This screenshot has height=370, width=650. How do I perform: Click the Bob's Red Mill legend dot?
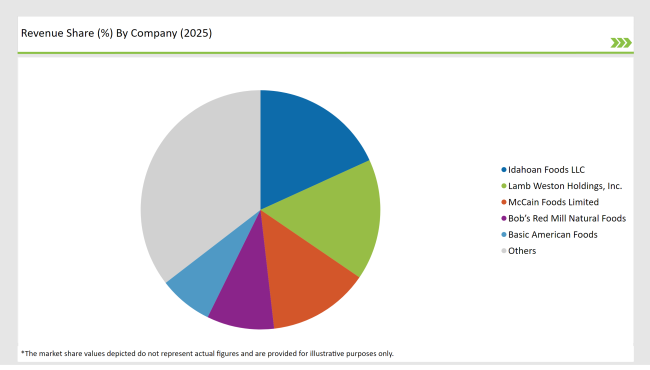(504, 218)
